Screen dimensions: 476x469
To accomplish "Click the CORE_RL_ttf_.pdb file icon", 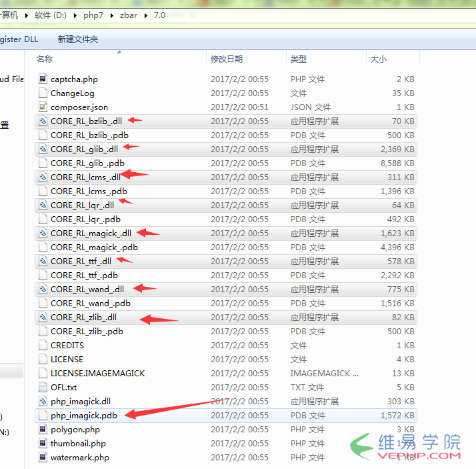I will pos(43,276).
